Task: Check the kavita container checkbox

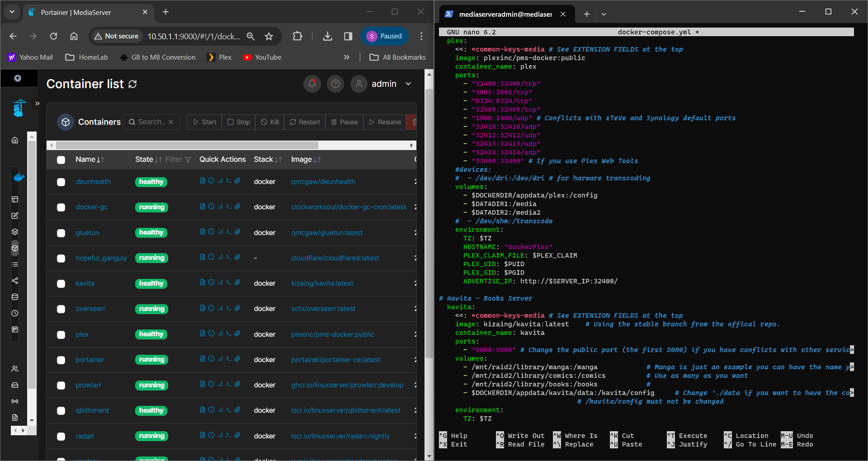Action: 61,284
